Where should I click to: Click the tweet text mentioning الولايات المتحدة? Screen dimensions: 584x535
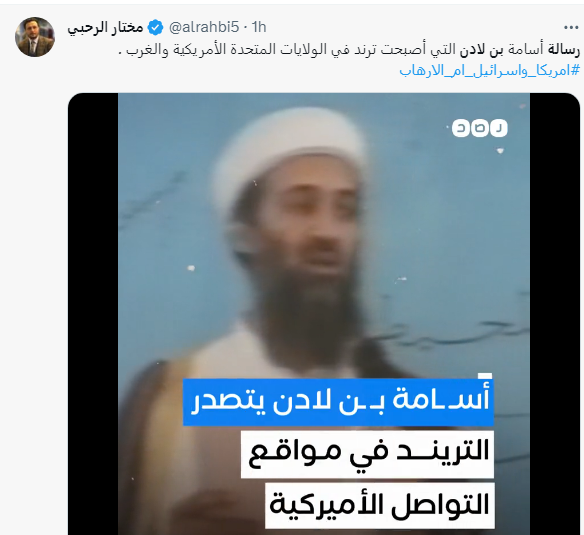coord(349,50)
